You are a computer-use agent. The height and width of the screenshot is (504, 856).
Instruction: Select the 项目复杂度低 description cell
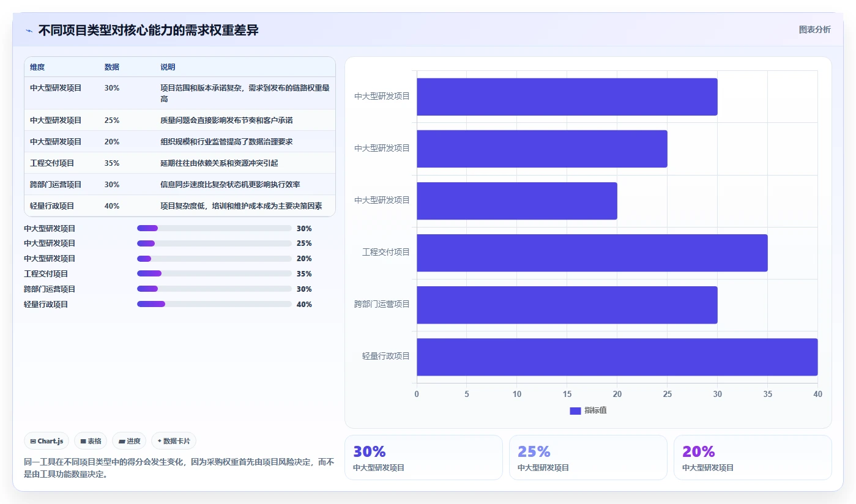click(x=245, y=206)
